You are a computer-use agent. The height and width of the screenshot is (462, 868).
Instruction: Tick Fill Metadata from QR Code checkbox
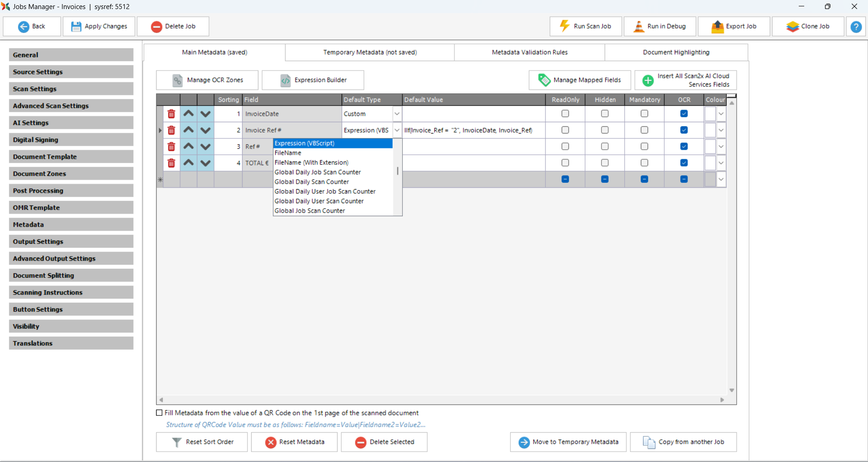click(x=159, y=413)
